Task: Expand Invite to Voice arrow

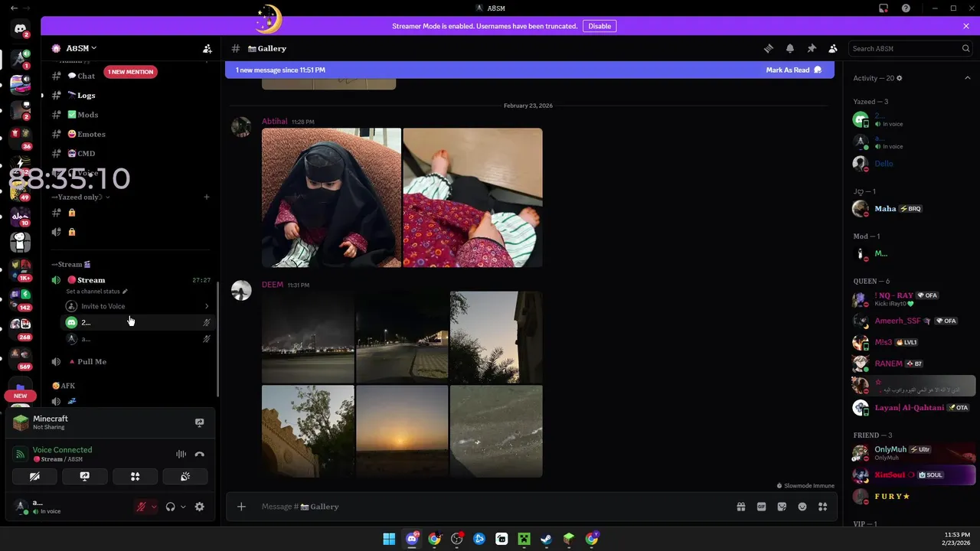Action: 207,306
